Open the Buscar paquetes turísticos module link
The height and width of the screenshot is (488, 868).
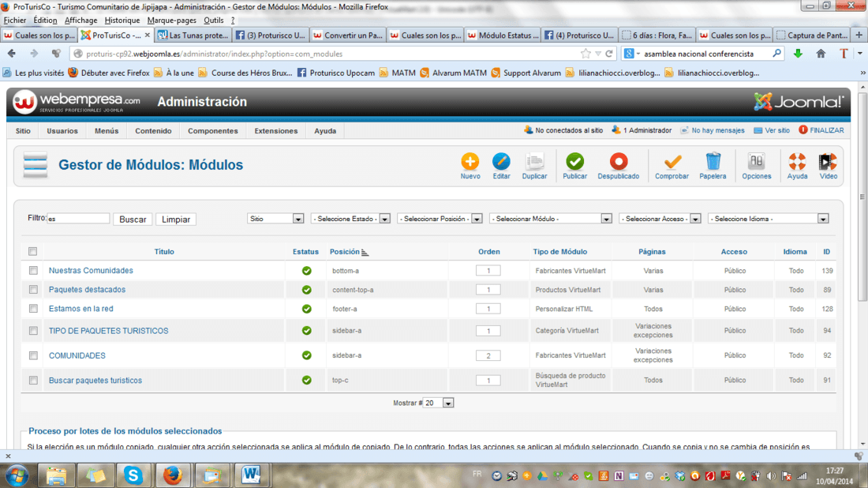coord(95,381)
